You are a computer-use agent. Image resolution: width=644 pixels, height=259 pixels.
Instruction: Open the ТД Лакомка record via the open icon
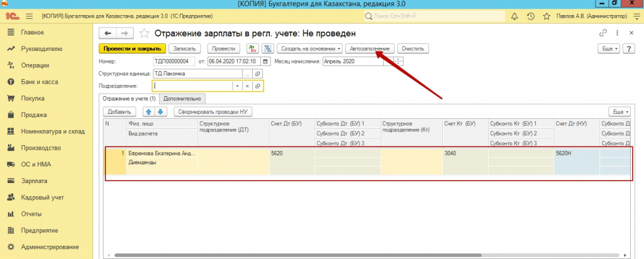tap(257, 74)
